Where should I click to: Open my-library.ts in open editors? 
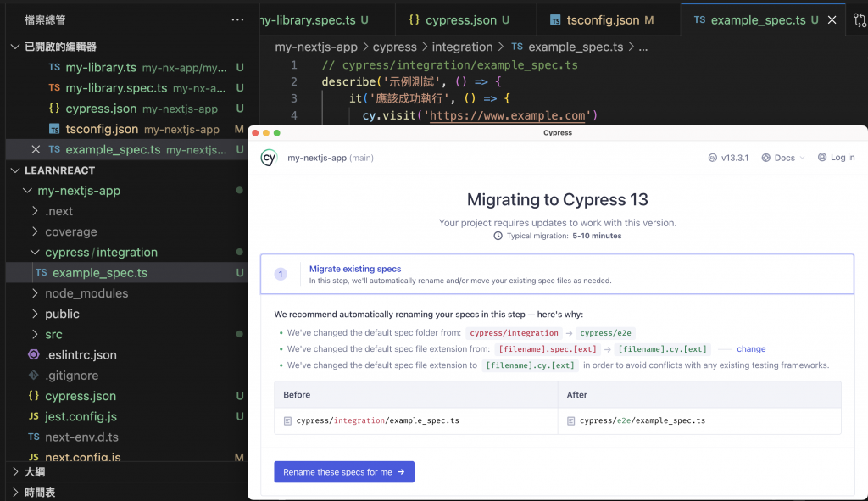pyautogui.click(x=127, y=67)
